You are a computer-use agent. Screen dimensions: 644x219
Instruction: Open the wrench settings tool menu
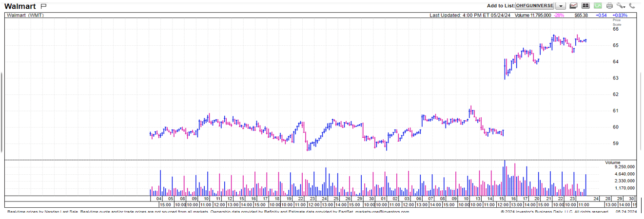point(621,6)
